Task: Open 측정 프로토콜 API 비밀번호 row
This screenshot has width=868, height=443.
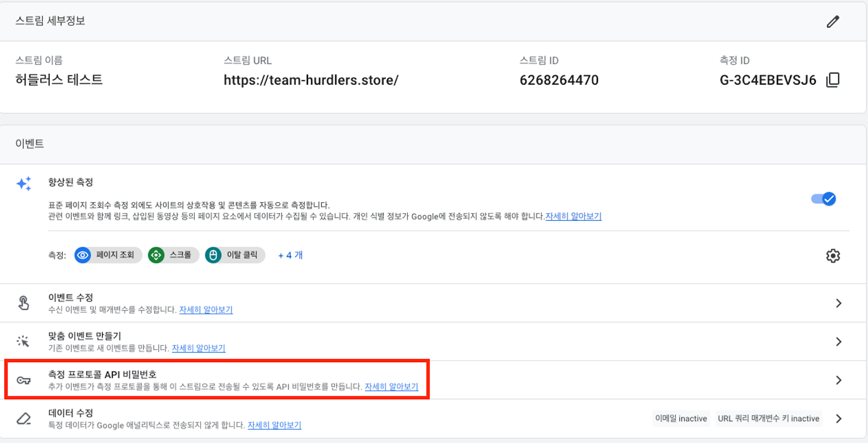Action: (433, 380)
